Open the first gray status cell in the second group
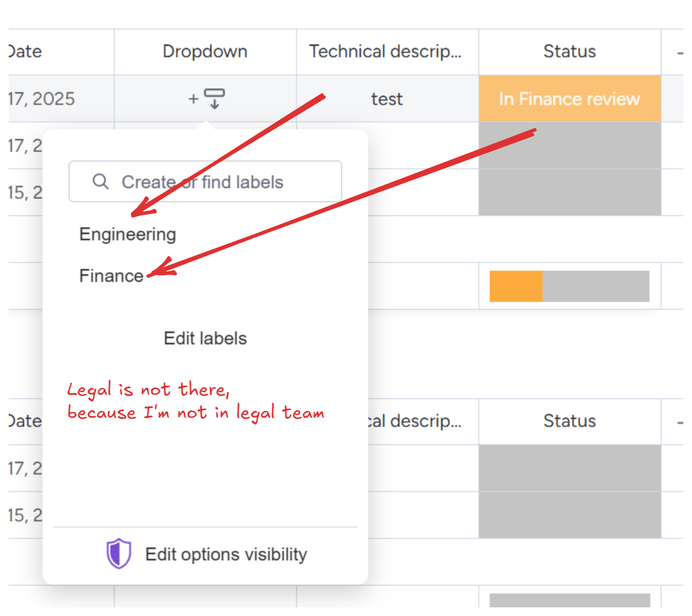The width and height of the screenshot is (692, 616). tap(569, 468)
